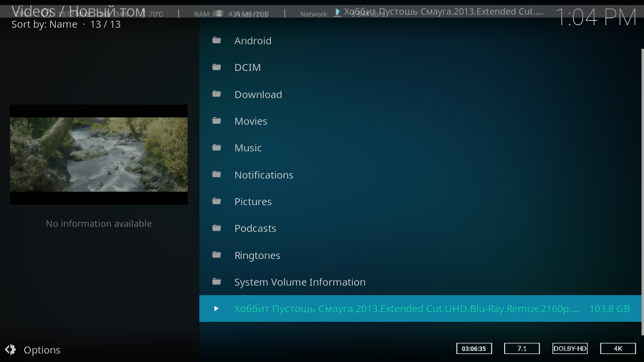Viewport: 644px width, 362px height.
Task: Select the Pictures folder icon
Action: tap(217, 201)
